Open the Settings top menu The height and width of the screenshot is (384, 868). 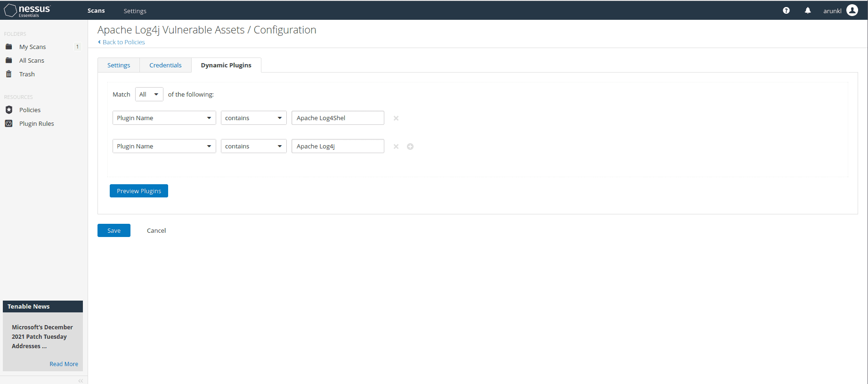coord(135,11)
